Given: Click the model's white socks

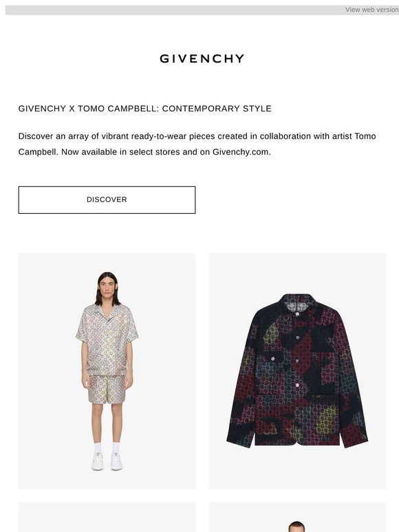Looking at the screenshot, I should (x=107, y=448).
